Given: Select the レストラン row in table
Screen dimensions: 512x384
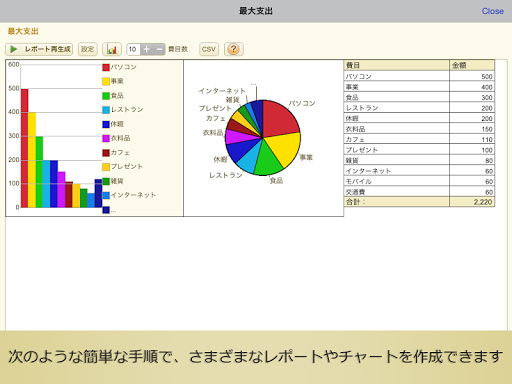Looking at the screenshot, I should pyautogui.click(x=419, y=108).
